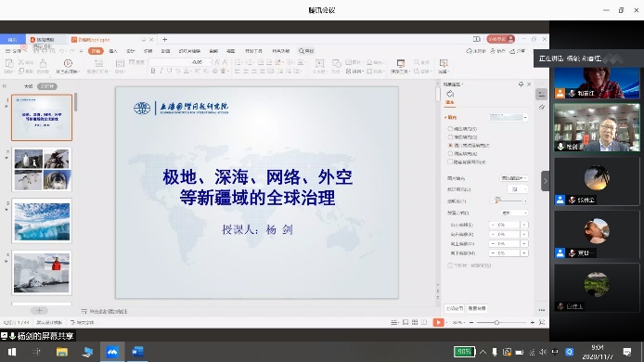Start the slideshow with the orange play button

[438, 323]
